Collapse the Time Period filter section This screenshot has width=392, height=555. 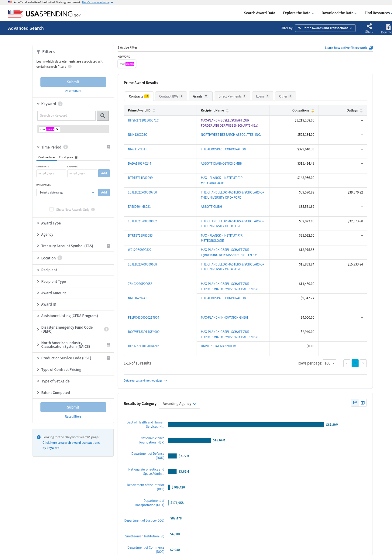tap(38, 147)
